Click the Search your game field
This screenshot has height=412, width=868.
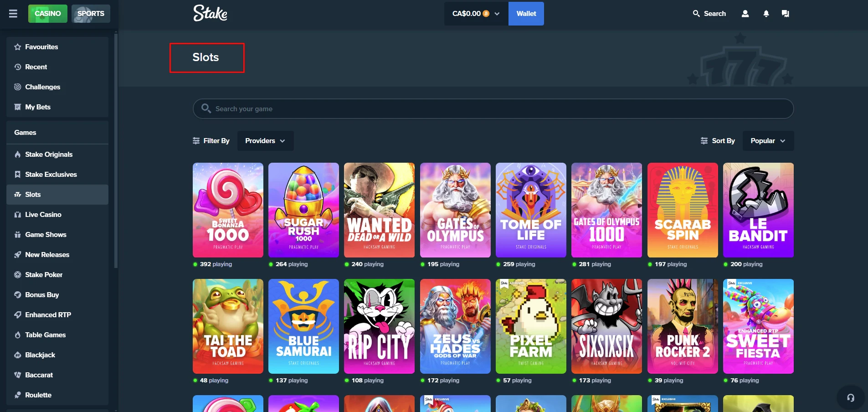(493, 109)
